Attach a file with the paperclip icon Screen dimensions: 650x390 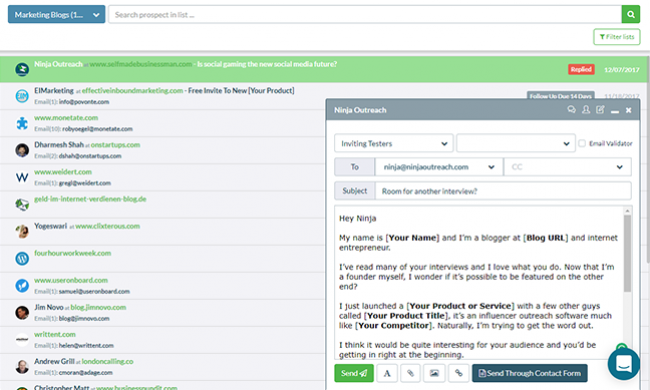click(x=410, y=373)
